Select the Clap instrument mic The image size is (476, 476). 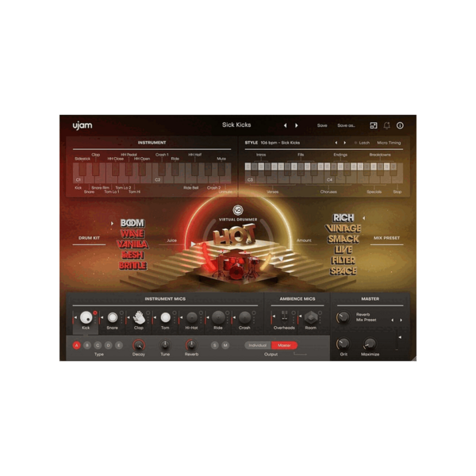click(x=139, y=318)
